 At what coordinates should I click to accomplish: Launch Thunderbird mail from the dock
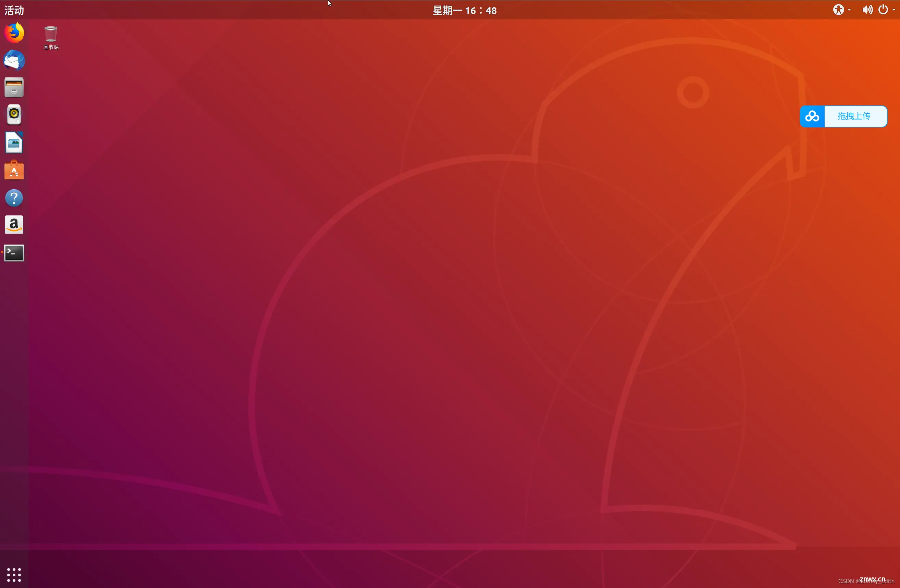[14, 60]
